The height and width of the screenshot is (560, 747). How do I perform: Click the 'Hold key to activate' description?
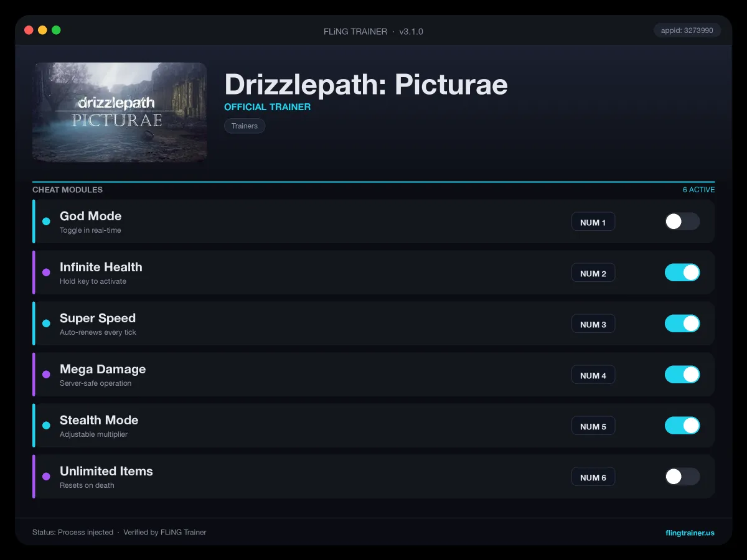click(93, 281)
